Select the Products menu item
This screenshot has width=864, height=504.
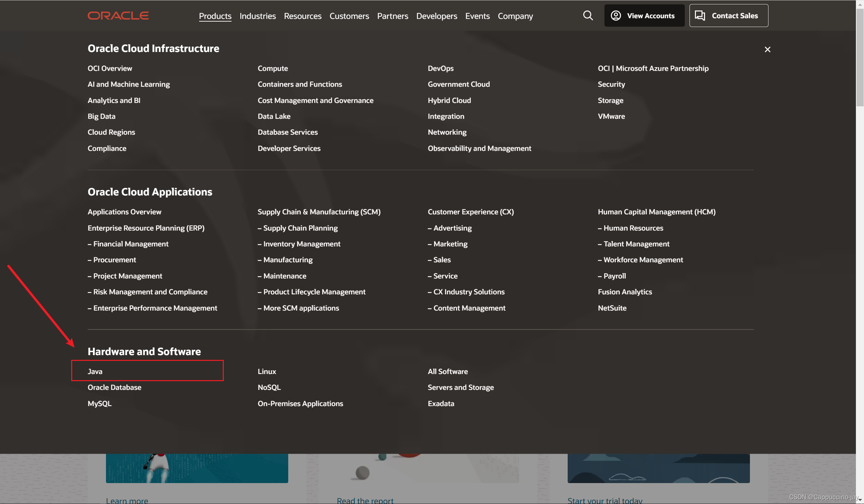[x=215, y=16]
